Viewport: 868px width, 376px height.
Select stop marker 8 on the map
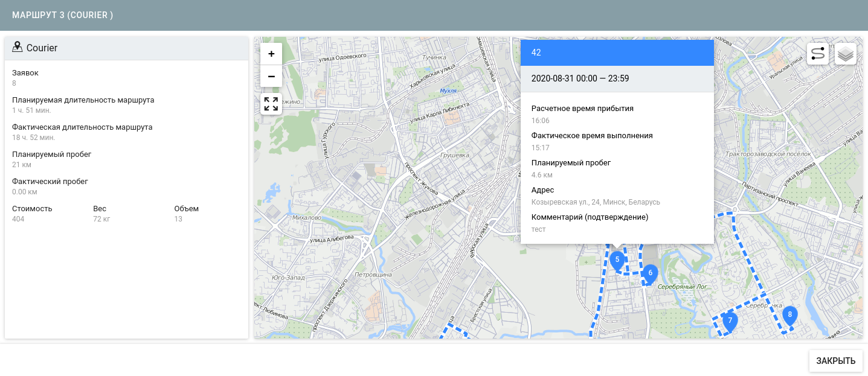click(x=789, y=315)
